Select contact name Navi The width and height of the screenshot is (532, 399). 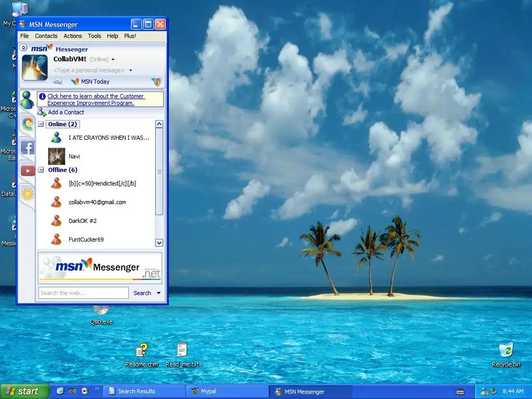[x=74, y=156]
